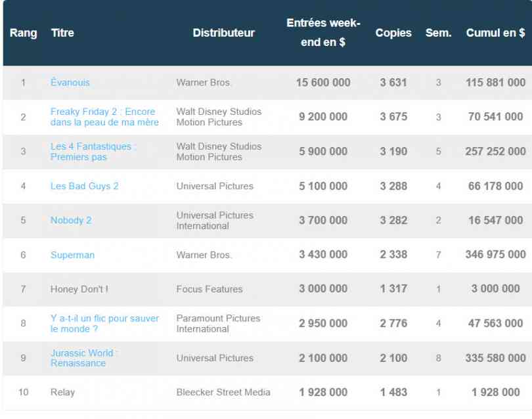This screenshot has height=419, width=532.
Task: Click Walt Disney Studios in 4 Fantastiques row
Action: [x=219, y=152]
